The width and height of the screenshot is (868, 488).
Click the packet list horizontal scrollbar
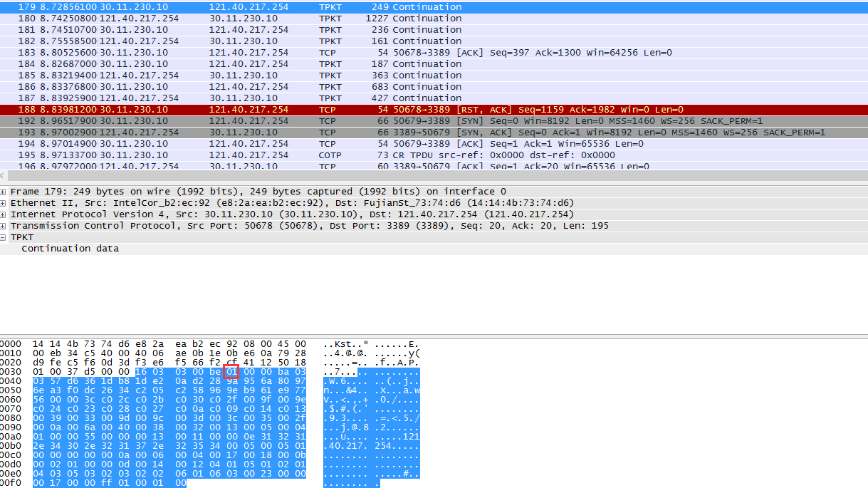(x=437, y=175)
